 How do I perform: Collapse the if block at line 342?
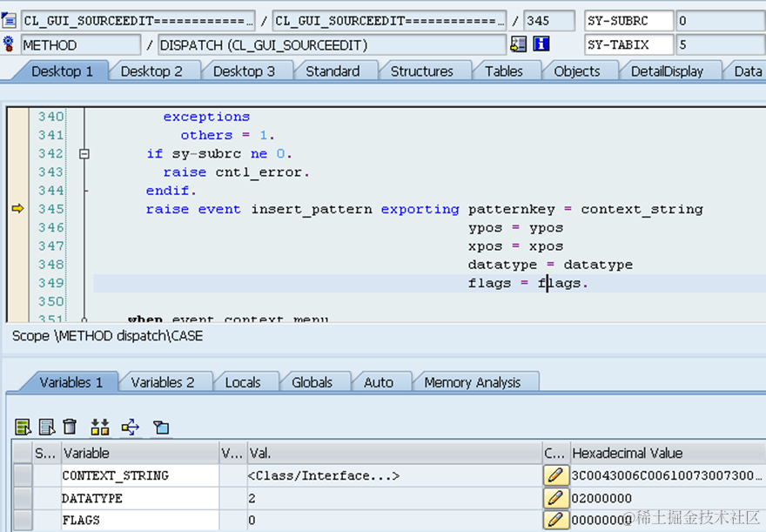(84, 154)
